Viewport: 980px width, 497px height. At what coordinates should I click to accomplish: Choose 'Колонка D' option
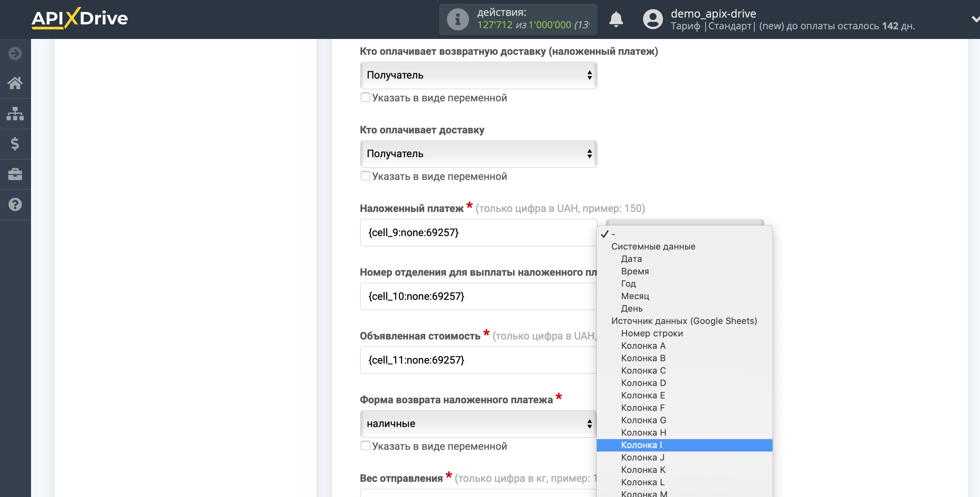click(684, 383)
